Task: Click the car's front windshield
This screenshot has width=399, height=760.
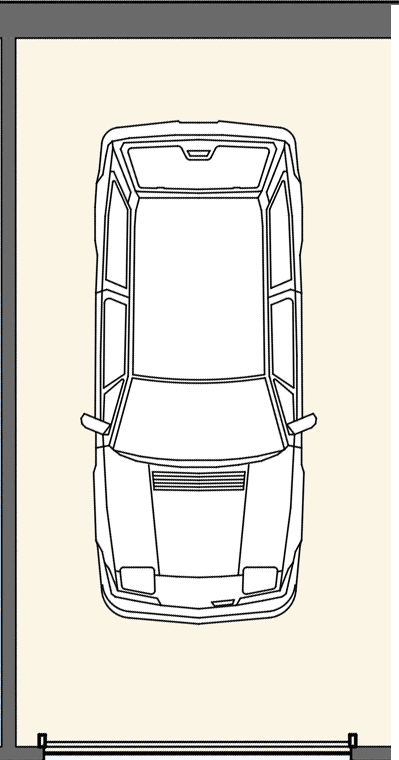Action: click(198, 418)
